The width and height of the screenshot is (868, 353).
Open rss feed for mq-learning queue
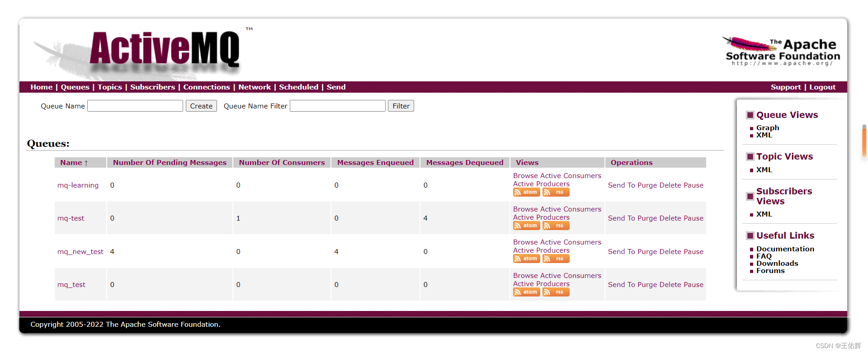tap(556, 193)
